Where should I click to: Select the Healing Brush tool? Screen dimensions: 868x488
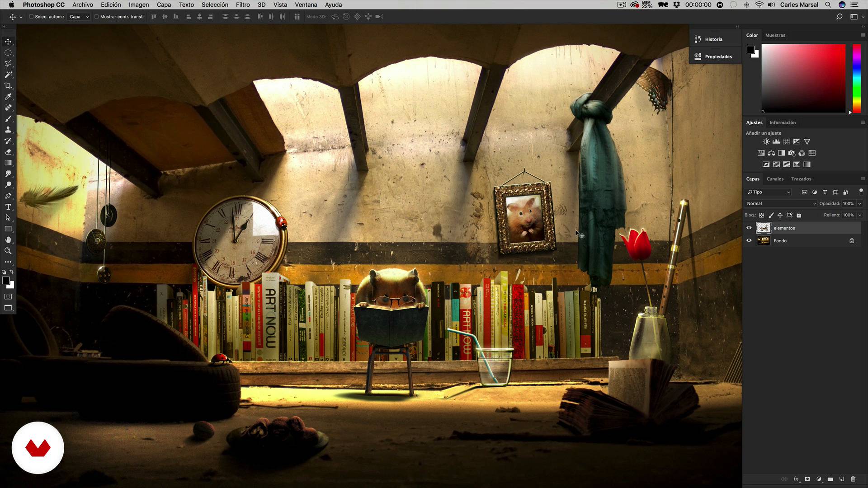(8, 108)
